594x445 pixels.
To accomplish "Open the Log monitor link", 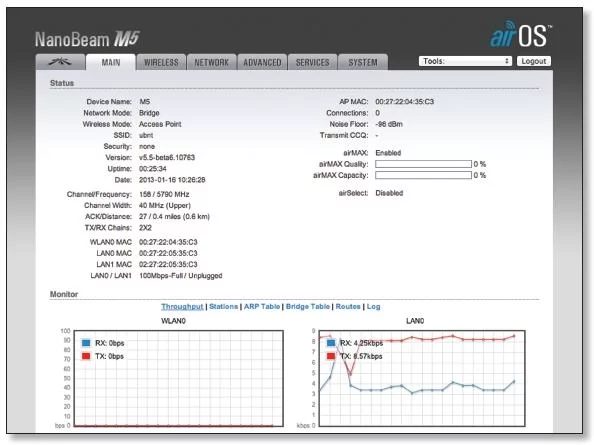I will tap(373, 306).
